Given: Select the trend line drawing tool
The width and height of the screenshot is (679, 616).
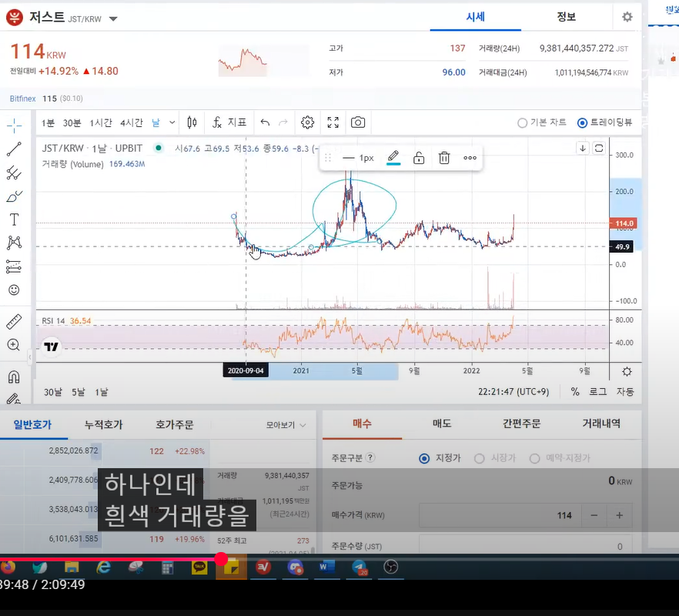Looking at the screenshot, I should click(x=14, y=149).
